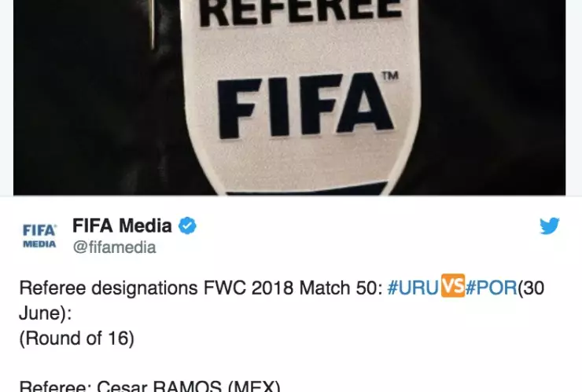Click the "(Round of 16)" line
The height and width of the screenshot is (392, 582).
(76, 339)
